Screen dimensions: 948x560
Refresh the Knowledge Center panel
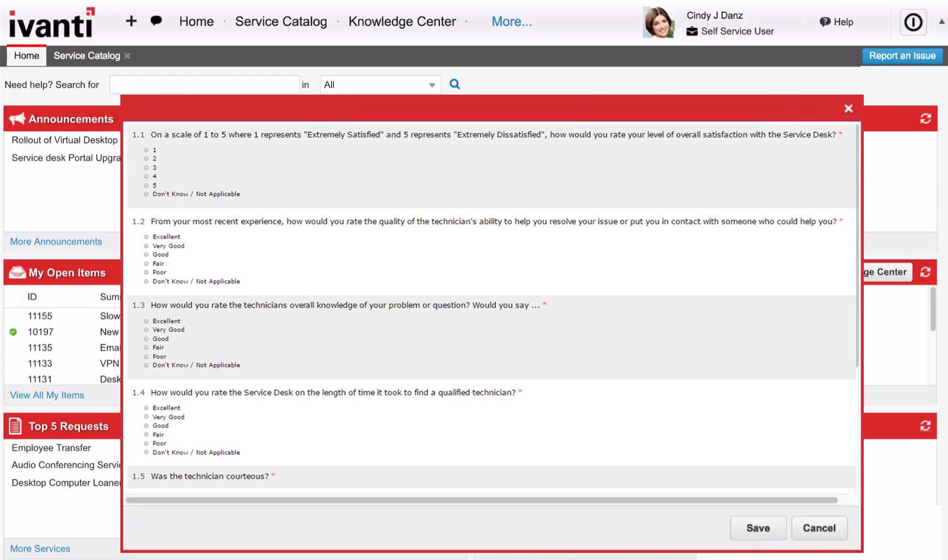click(926, 272)
